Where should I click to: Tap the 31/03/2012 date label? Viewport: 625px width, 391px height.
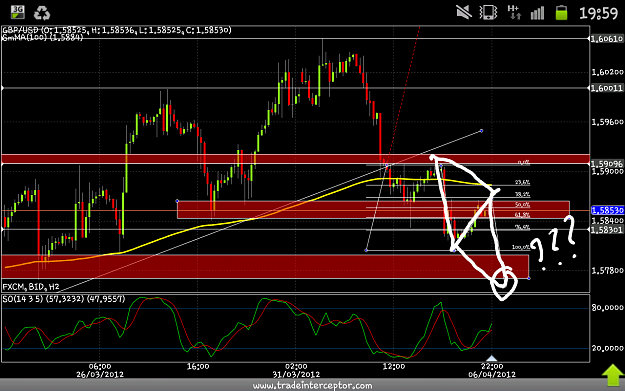pos(296,375)
